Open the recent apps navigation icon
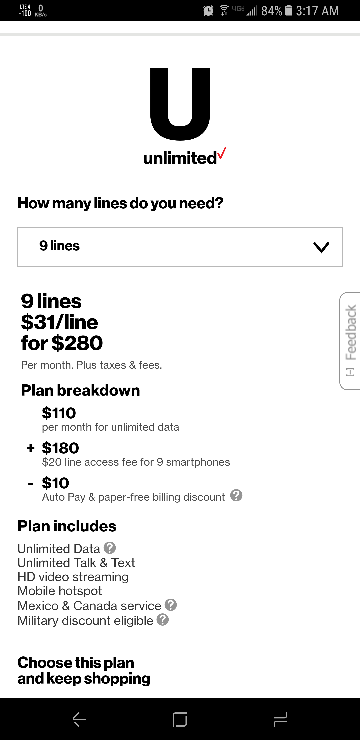360x740 pixels. pos(280,719)
